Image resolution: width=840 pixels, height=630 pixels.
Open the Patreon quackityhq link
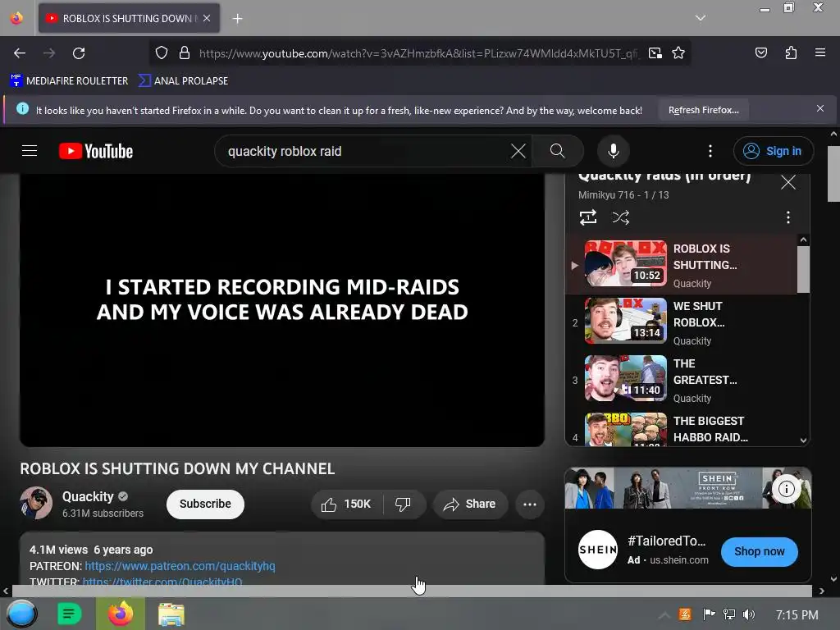pyautogui.click(x=180, y=566)
